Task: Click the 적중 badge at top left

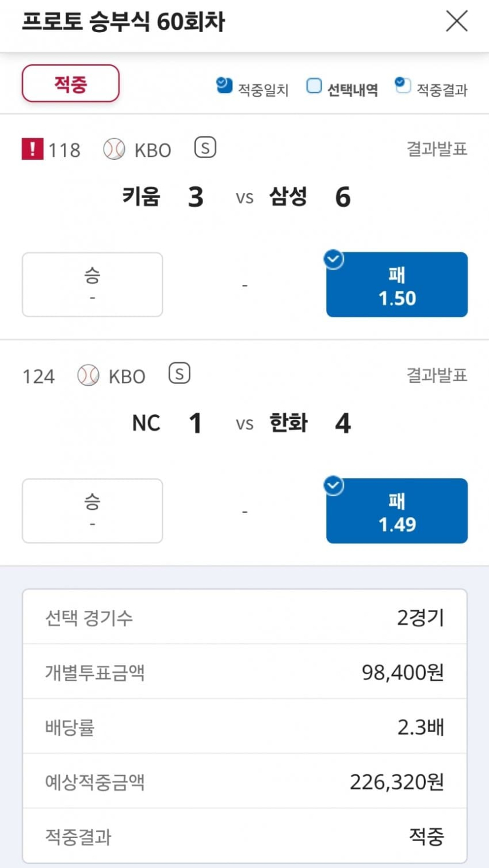Action: click(70, 83)
